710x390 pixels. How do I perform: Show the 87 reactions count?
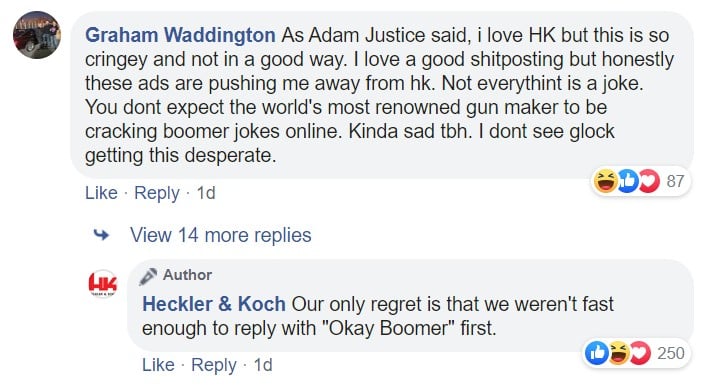(x=675, y=181)
